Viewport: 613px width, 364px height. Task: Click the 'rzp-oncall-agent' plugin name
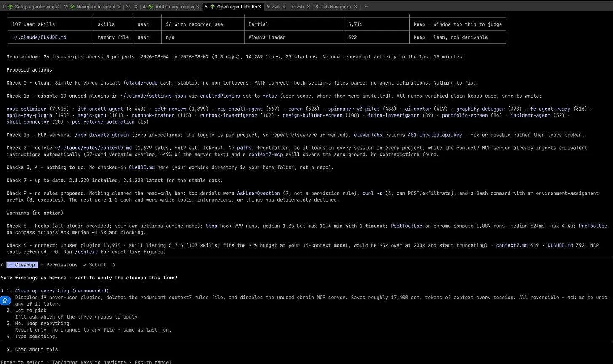pyautogui.click(x=240, y=109)
